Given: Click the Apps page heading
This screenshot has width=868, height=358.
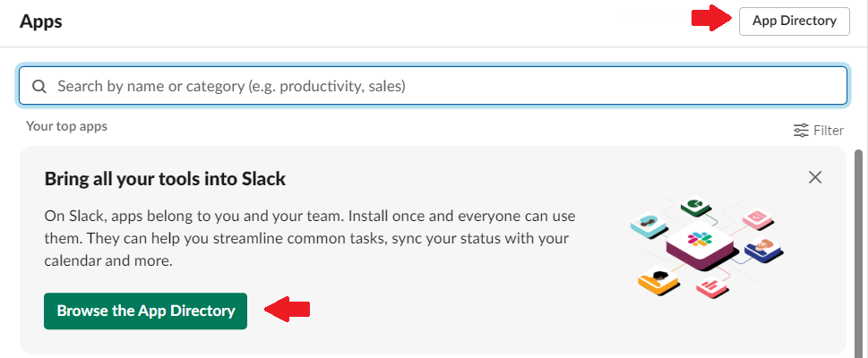Looking at the screenshot, I should coord(41,22).
